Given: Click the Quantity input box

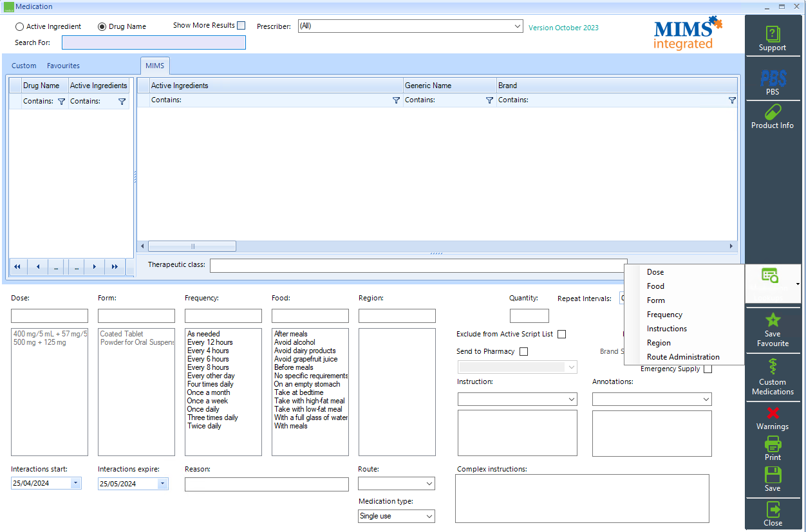Looking at the screenshot, I should (529, 316).
